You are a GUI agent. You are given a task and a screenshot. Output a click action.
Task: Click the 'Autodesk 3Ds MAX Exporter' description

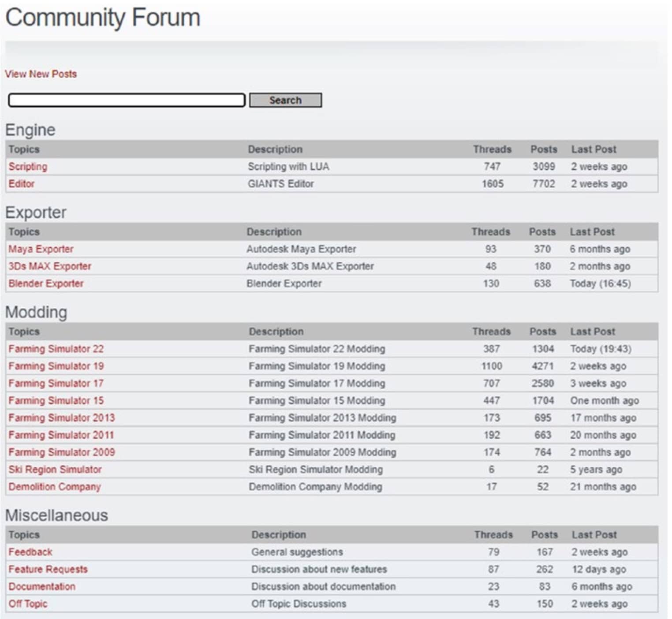[x=310, y=266]
